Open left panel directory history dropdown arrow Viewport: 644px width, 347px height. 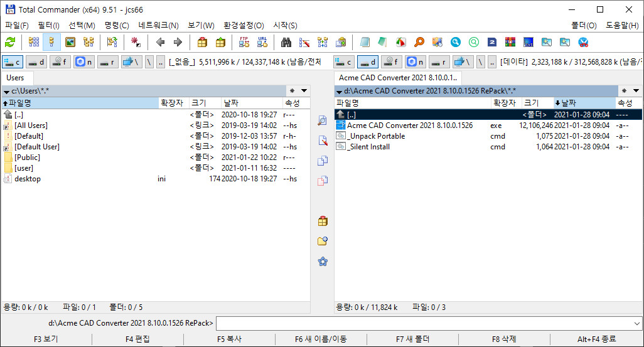pyautogui.click(x=304, y=91)
